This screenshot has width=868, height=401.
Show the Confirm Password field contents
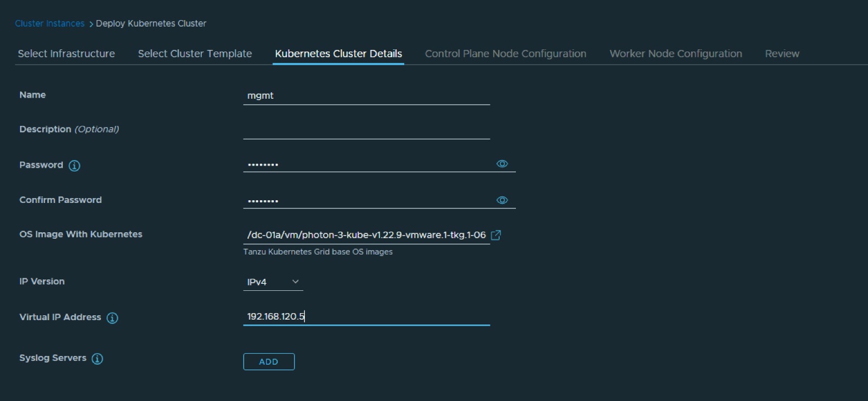502,200
